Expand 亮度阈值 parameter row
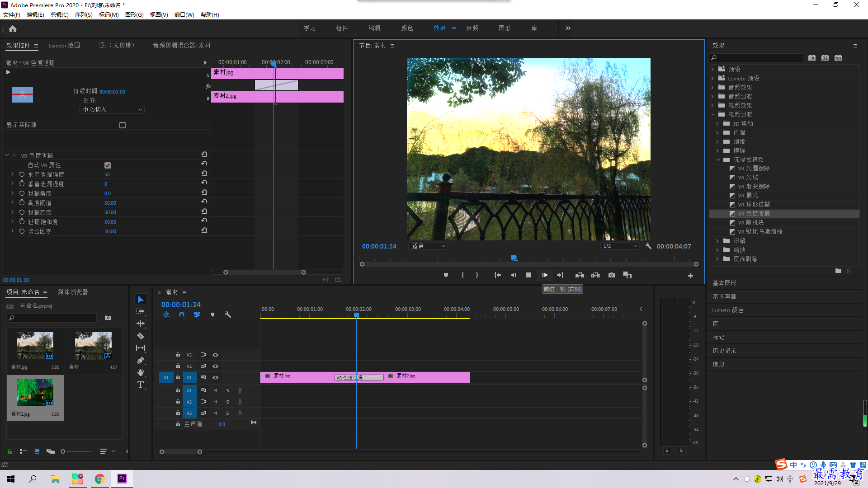 (x=12, y=202)
